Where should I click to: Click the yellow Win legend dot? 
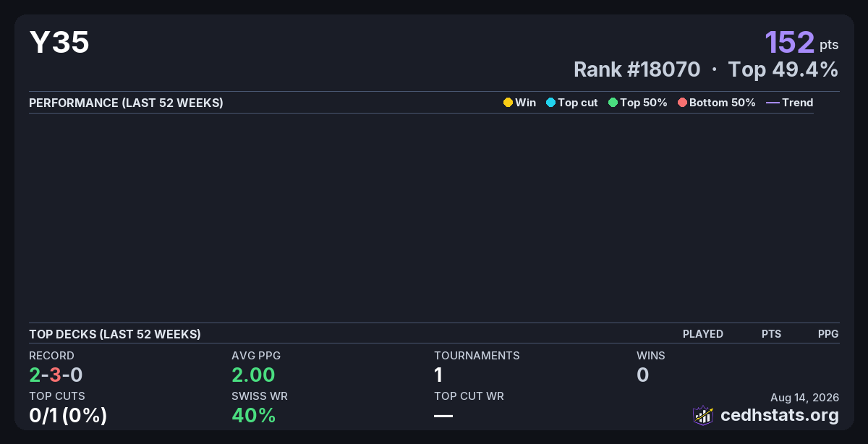click(x=508, y=103)
